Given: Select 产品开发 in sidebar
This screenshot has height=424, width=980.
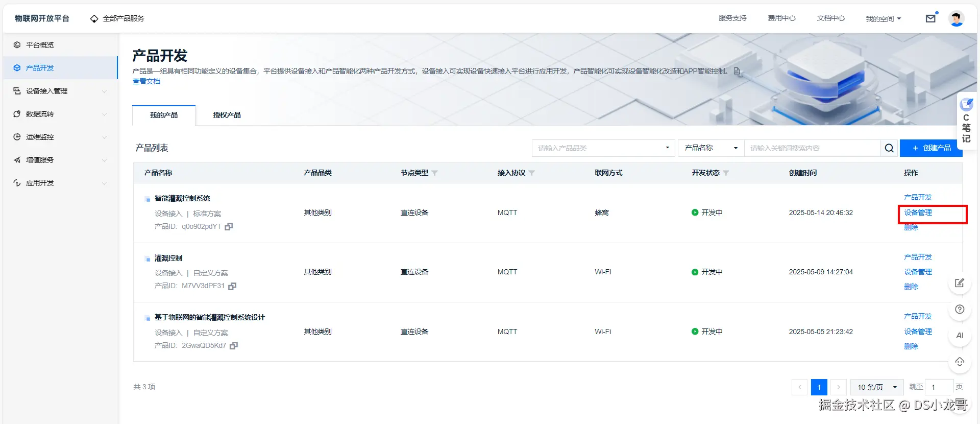Looking at the screenshot, I should coord(60,68).
